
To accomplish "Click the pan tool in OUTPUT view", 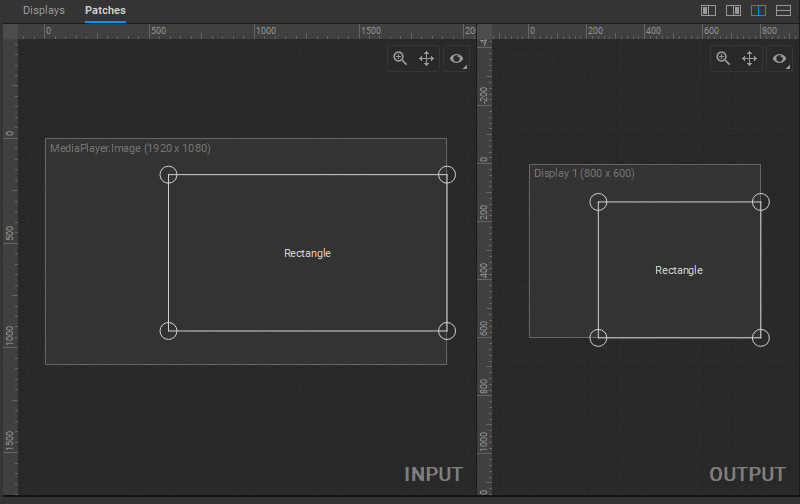I will click(x=749, y=59).
